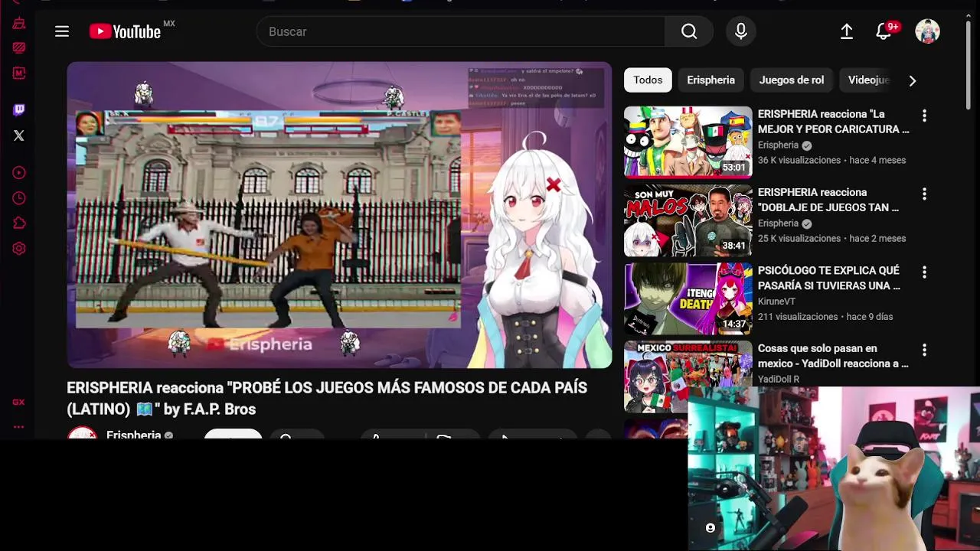Screen dimensions: 980x551
Task: Open the account avatar menu
Action: [x=927, y=31]
